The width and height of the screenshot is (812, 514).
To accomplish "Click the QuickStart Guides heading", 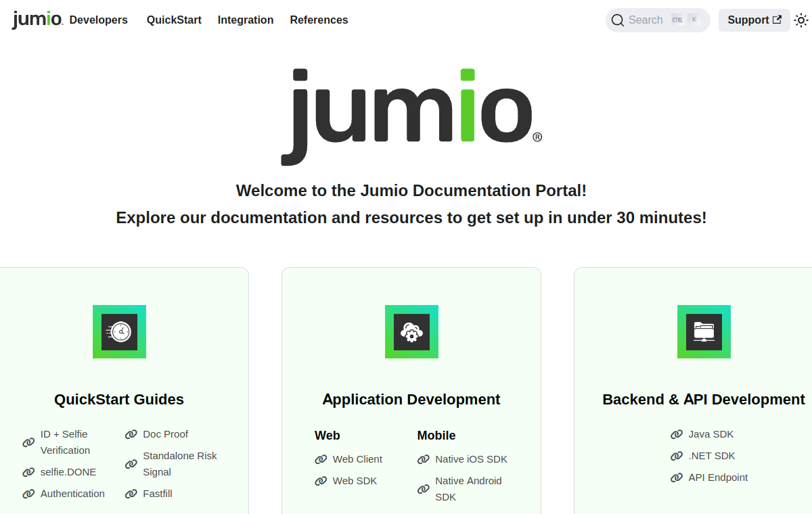I will click(x=119, y=400).
